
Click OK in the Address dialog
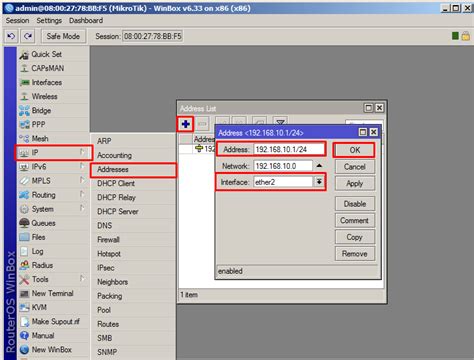tap(355, 150)
